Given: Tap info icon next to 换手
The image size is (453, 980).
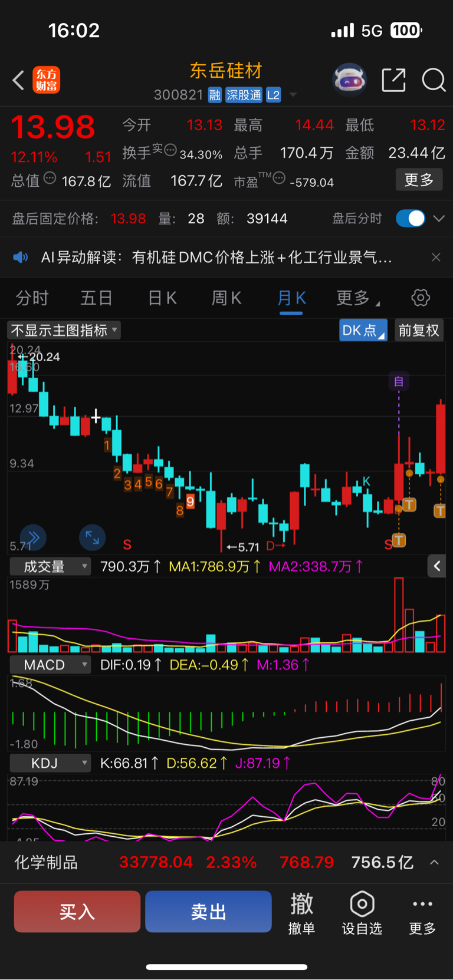Looking at the screenshot, I should (170, 150).
